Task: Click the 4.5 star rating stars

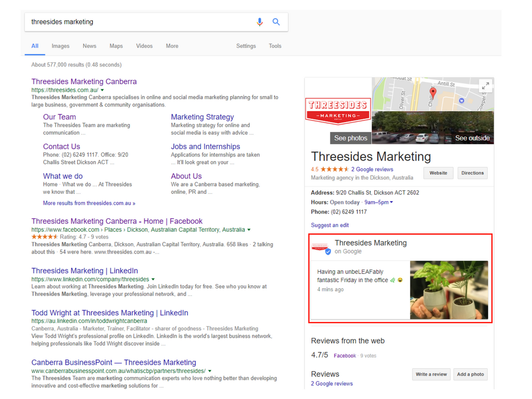Action: coord(337,169)
